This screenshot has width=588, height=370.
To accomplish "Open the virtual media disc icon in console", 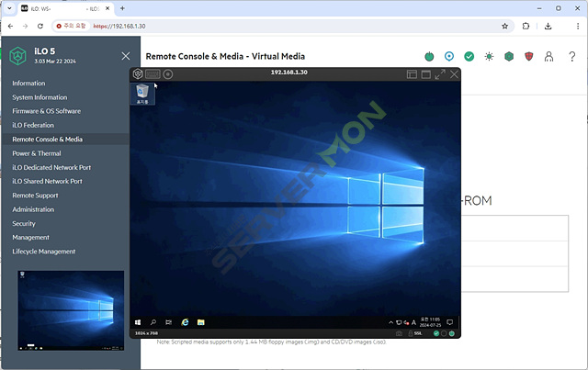I will (168, 73).
